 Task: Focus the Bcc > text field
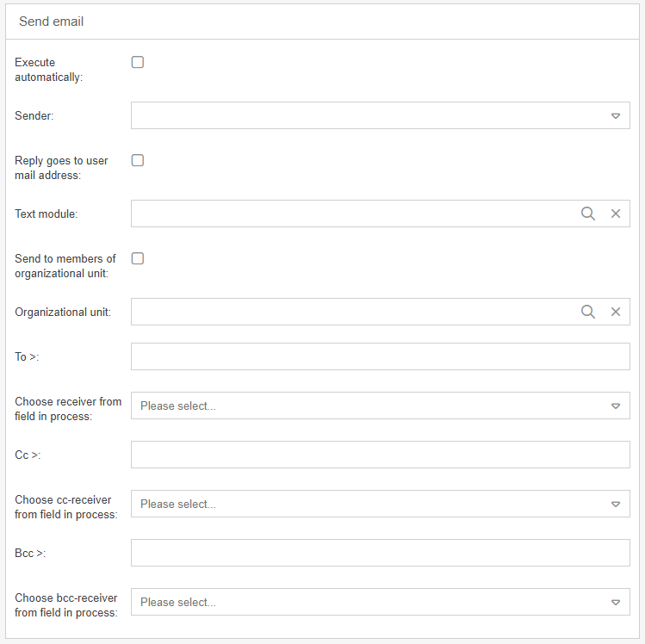380,553
